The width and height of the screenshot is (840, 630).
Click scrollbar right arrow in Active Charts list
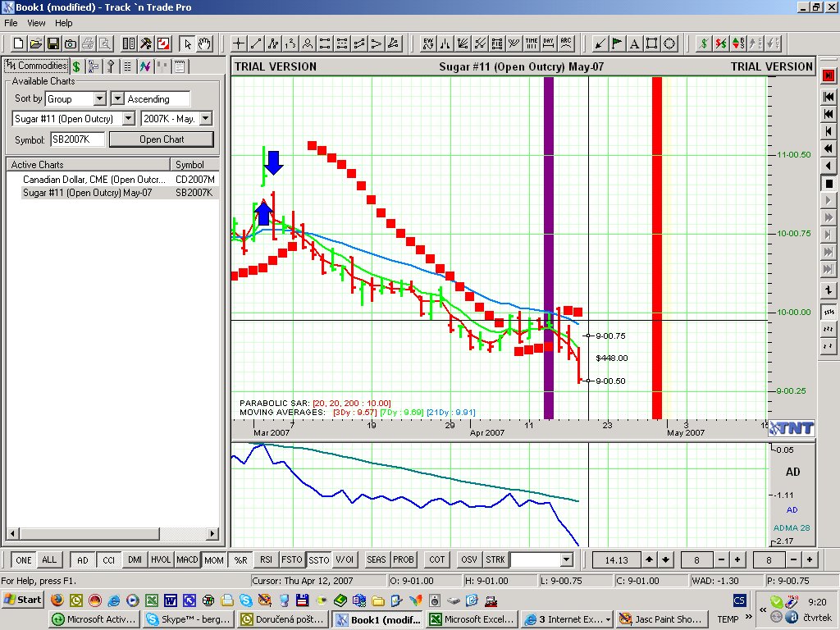tap(212, 533)
